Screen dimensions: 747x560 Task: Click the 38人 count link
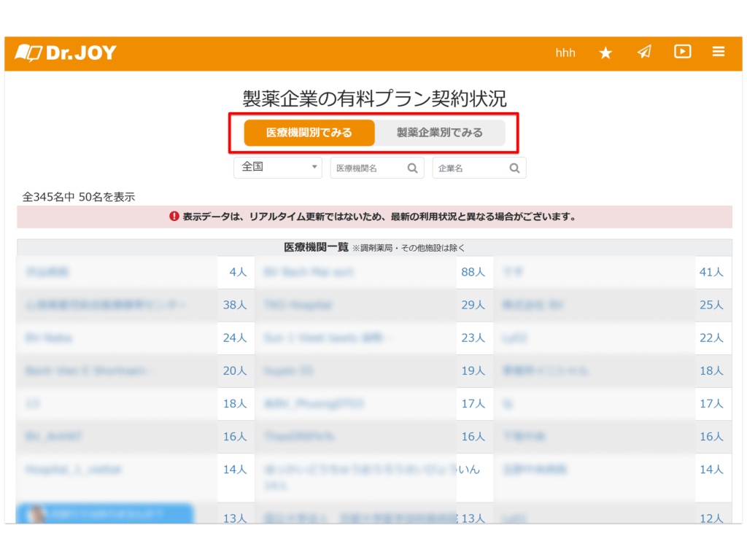[235, 305]
